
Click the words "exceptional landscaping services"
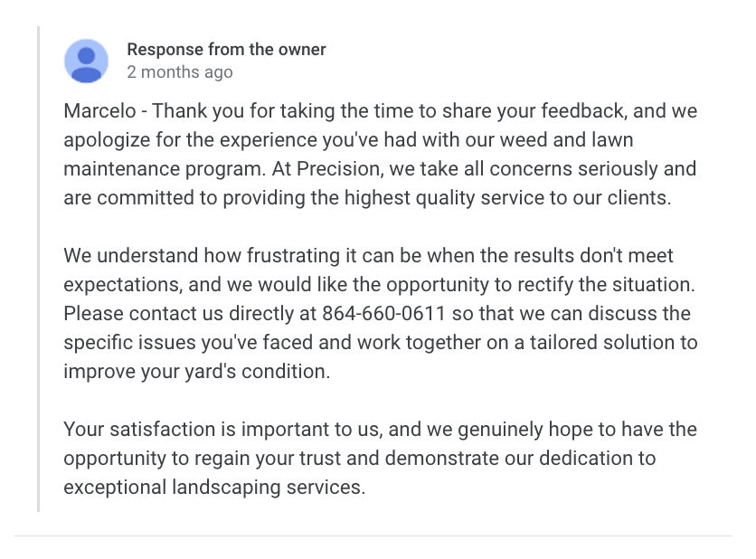click(213, 488)
